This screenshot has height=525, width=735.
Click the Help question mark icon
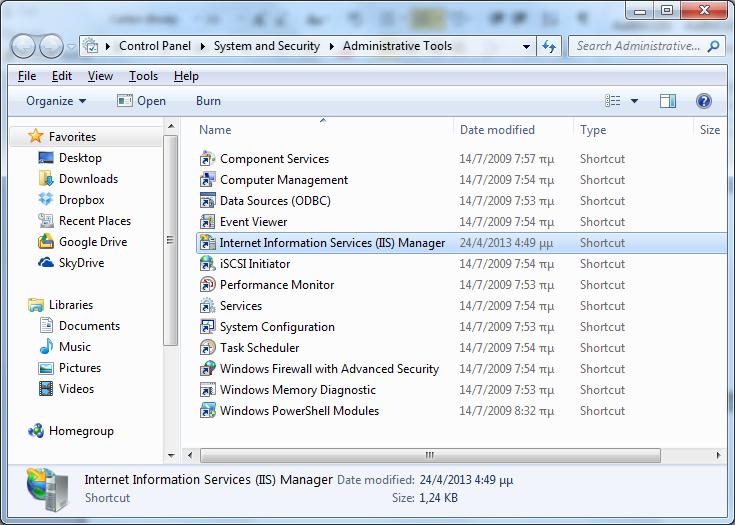coord(704,101)
